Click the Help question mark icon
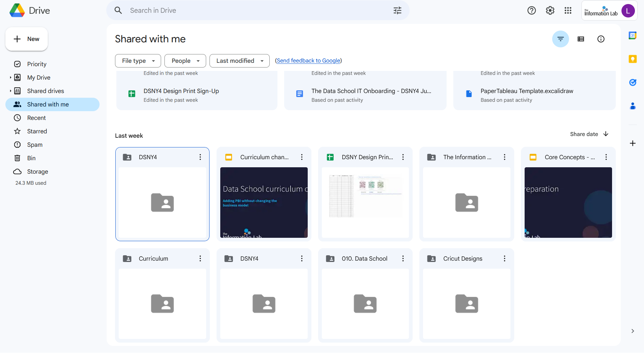644x353 pixels. 531,11
